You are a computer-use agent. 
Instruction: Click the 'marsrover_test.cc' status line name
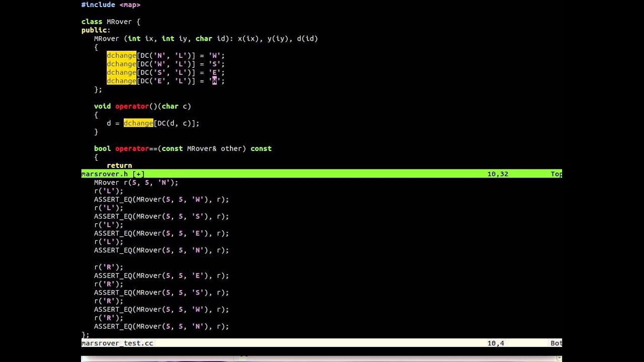click(117, 343)
